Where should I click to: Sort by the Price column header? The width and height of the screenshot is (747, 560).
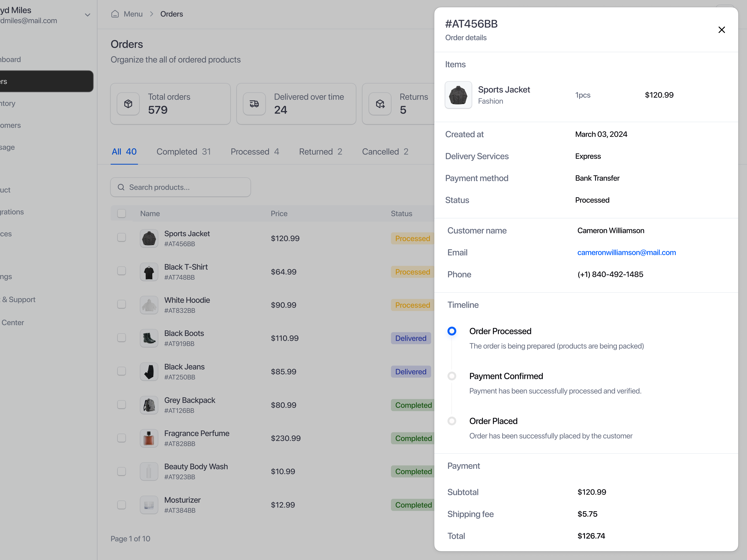[x=279, y=213]
